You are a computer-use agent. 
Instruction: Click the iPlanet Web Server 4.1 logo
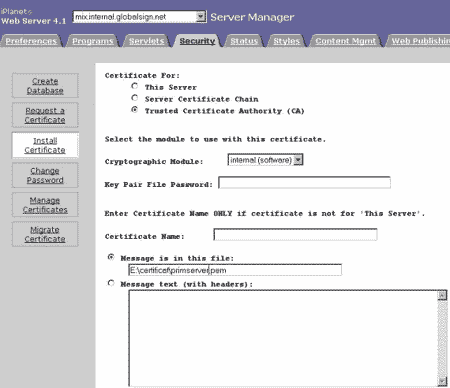coord(33,16)
